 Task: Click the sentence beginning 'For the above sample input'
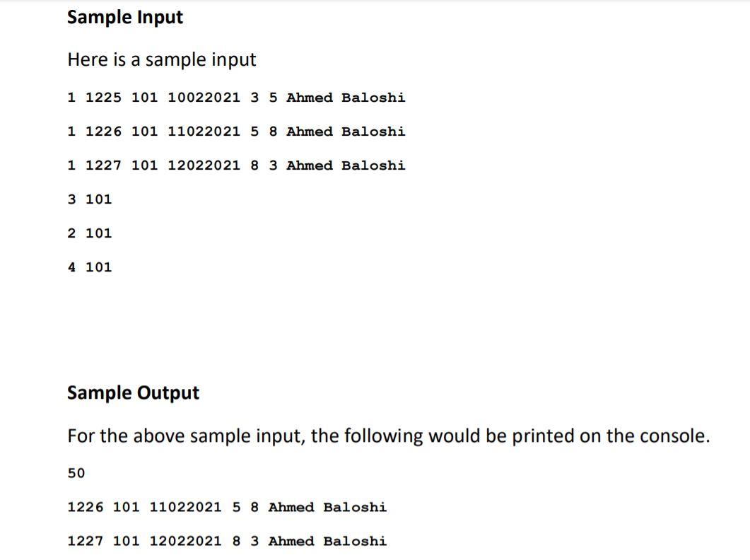click(x=388, y=436)
